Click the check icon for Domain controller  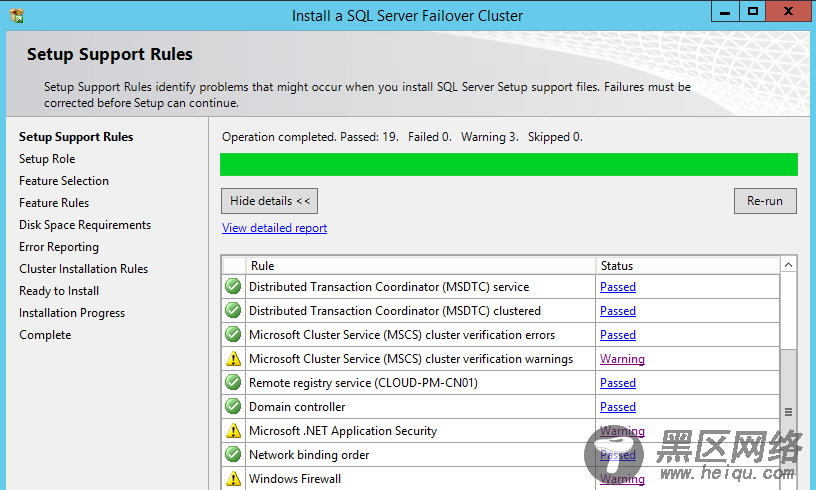pyautogui.click(x=233, y=406)
